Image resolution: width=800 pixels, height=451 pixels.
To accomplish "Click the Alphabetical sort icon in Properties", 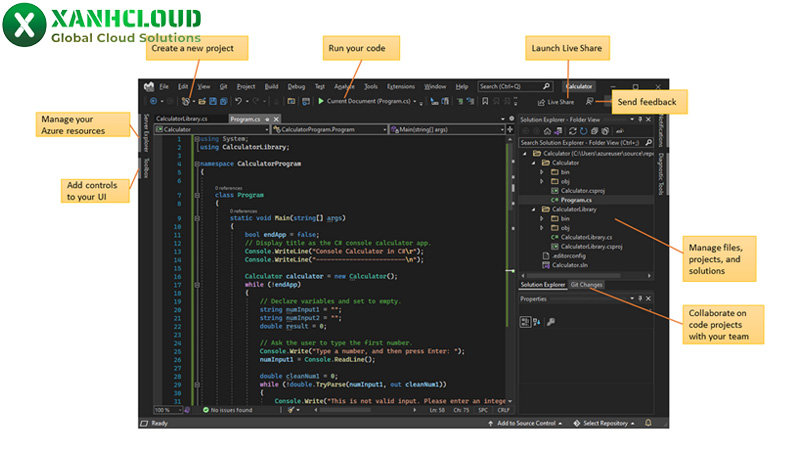I will (537, 322).
